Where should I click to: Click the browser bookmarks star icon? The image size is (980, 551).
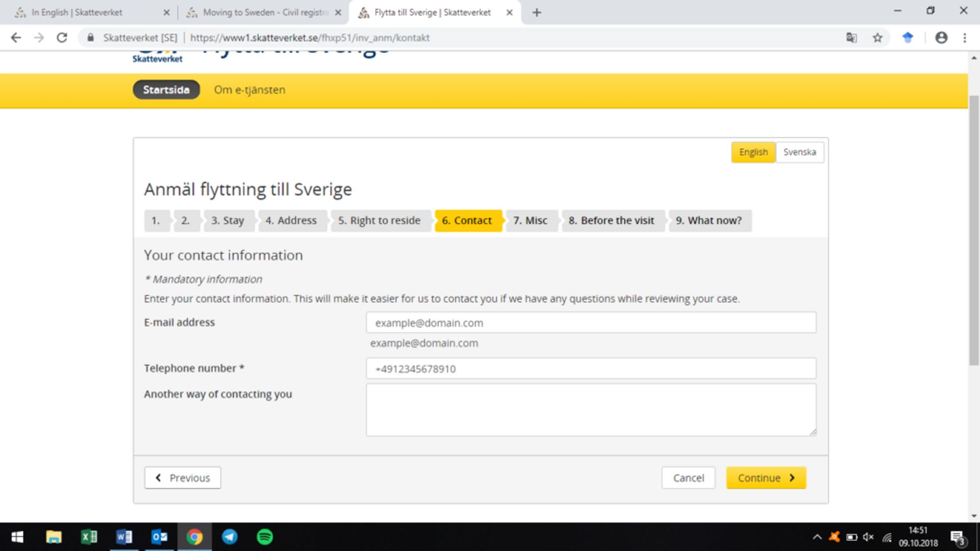point(876,38)
